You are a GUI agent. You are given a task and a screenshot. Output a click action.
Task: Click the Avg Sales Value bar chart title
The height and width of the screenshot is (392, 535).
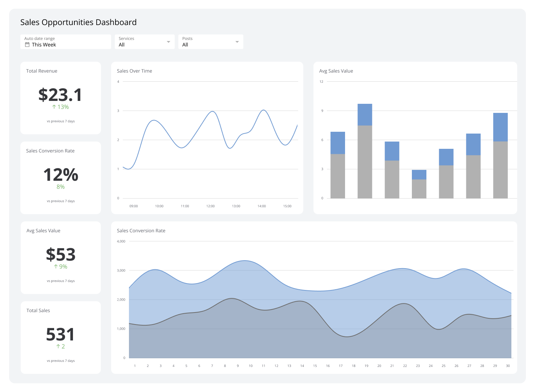tap(336, 71)
